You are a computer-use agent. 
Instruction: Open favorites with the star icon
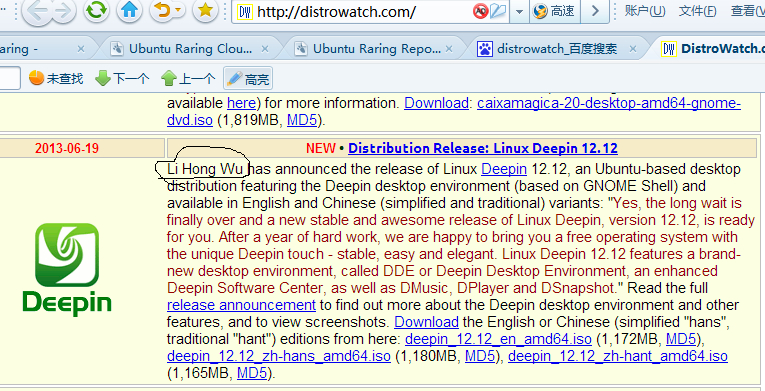[x=205, y=10]
